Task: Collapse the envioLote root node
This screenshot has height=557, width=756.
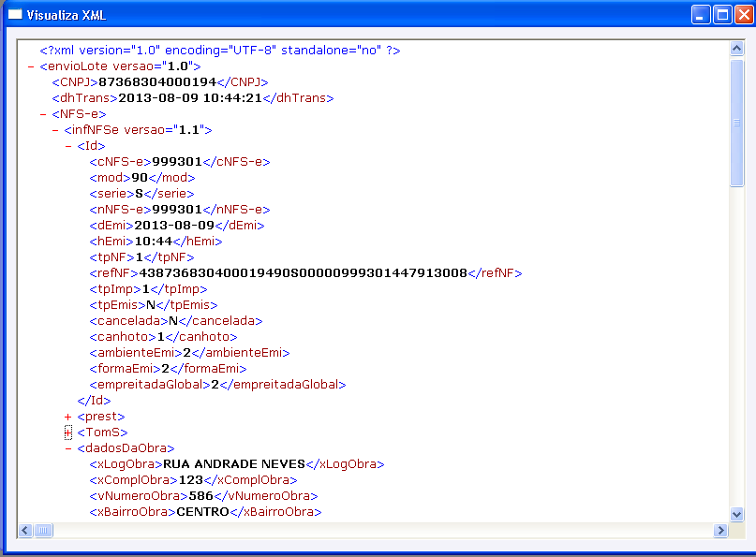Action: pyautogui.click(x=31, y=67)
